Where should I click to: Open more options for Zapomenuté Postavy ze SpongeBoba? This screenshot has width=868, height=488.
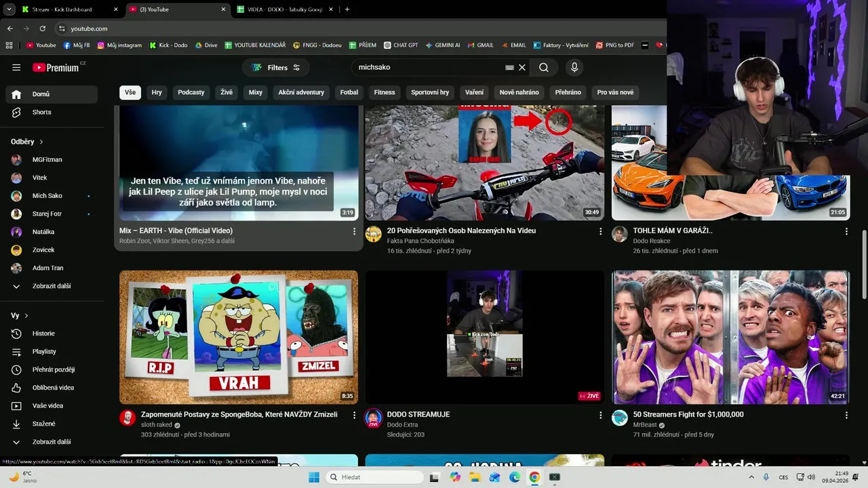(x=354, y=415)
